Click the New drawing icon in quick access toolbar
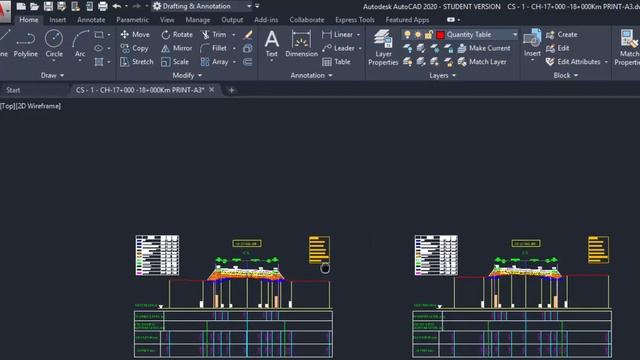This screenshot has height=360, width=640. pyautogui.click(x=21, y=6)
